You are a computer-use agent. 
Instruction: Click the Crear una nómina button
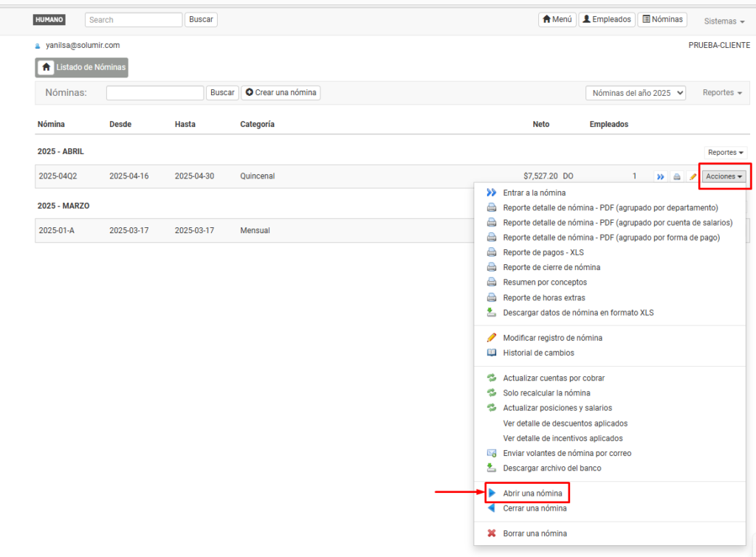point(281,93)
